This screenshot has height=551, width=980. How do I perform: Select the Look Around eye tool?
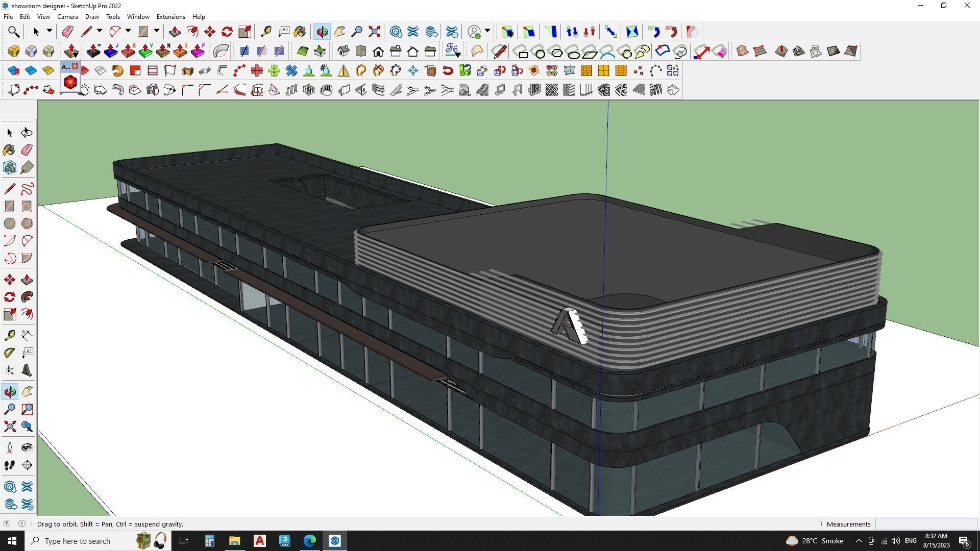pyautogui.click(x=27, y=448)
